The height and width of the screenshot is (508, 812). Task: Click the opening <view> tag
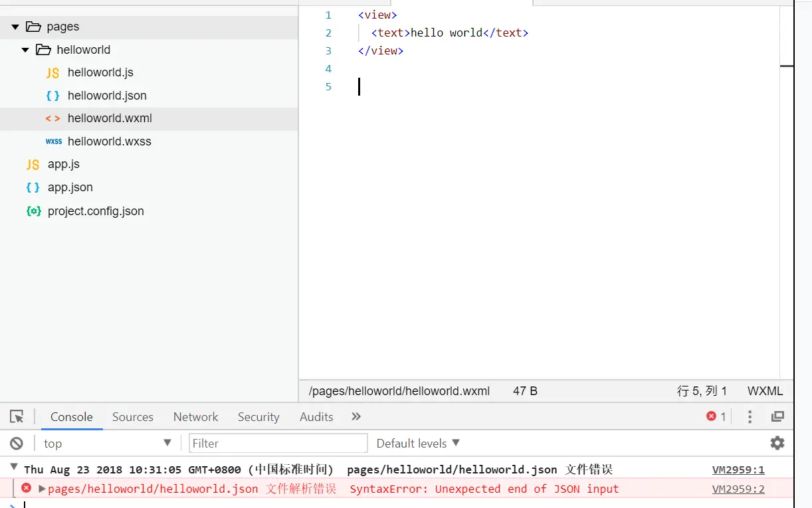(x=377, y=15)
